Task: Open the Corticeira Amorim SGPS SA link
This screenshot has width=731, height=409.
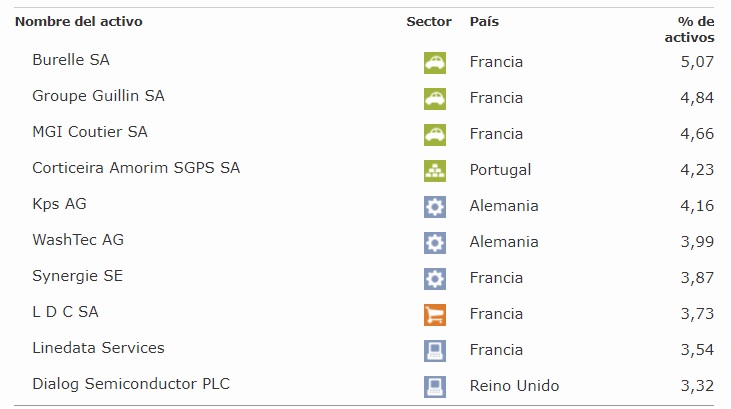Action: [136, 168]
